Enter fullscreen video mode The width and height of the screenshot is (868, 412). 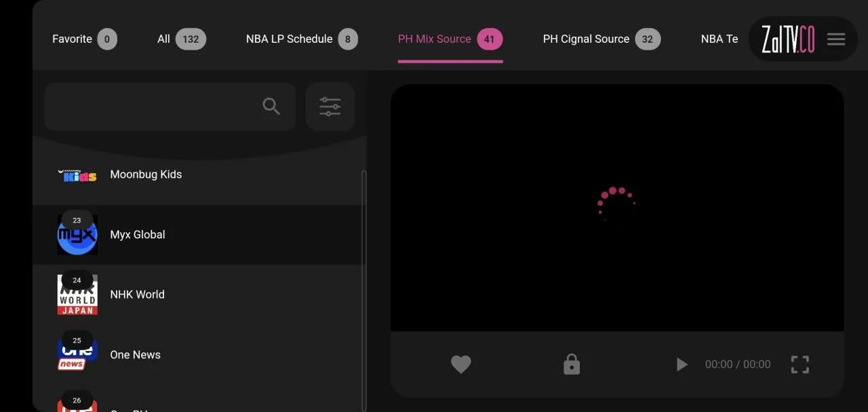pos(800,364)
